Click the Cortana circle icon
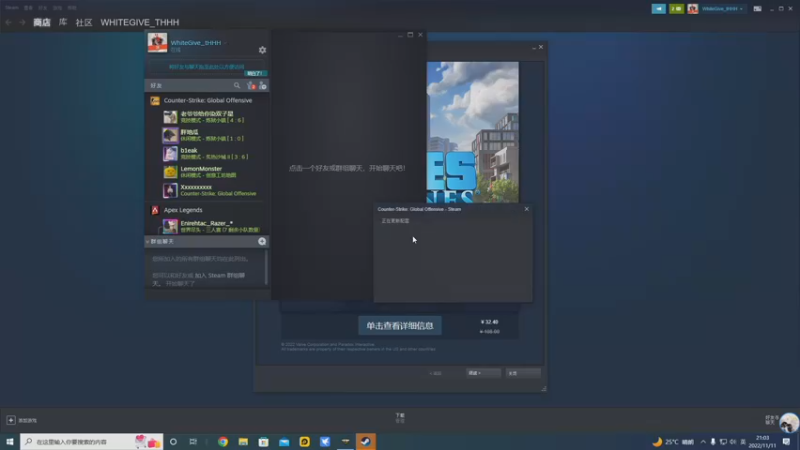This screenshot has width=800, height=450. tap(173, 442)
